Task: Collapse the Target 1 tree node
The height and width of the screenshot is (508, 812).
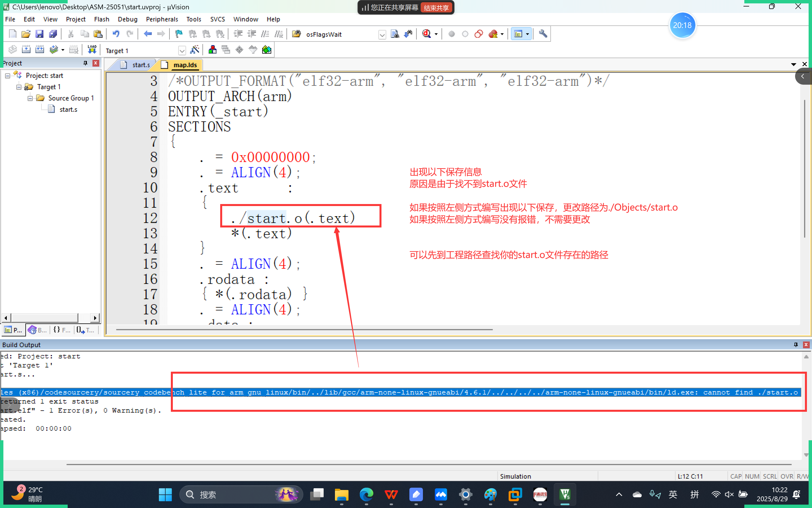Action: click(19, 87)
